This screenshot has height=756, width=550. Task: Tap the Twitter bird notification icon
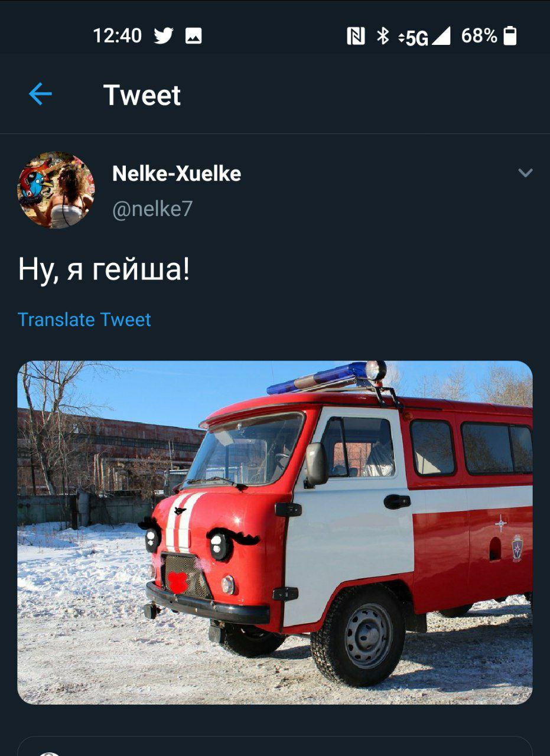coord(164,37)
